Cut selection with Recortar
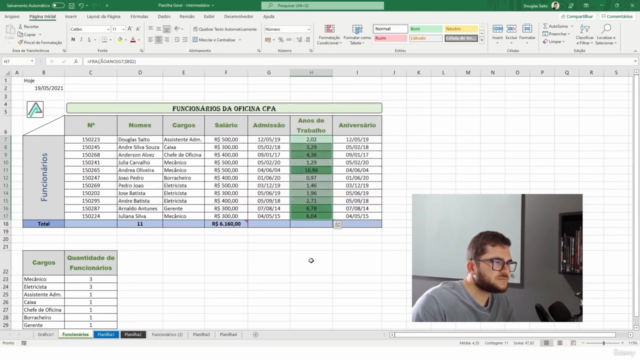This screenshot has height=360, width=640. 29,27
